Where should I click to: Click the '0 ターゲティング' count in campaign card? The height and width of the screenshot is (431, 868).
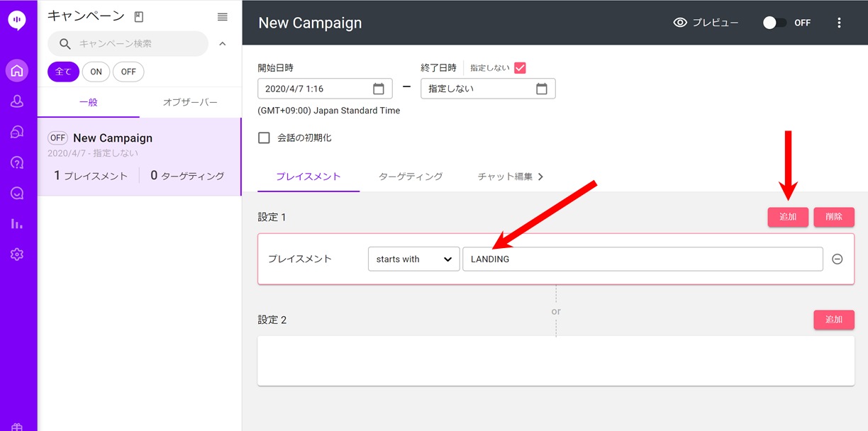point(187,176)
